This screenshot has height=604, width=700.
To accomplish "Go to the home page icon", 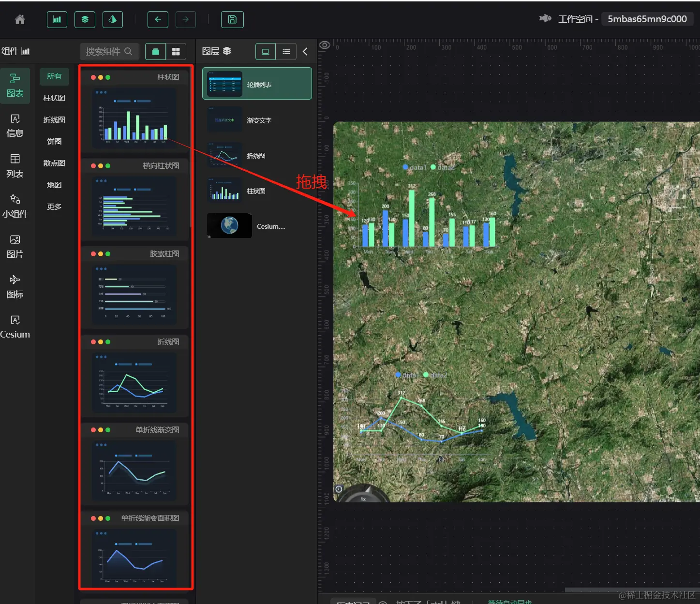I will pos(20,19).
